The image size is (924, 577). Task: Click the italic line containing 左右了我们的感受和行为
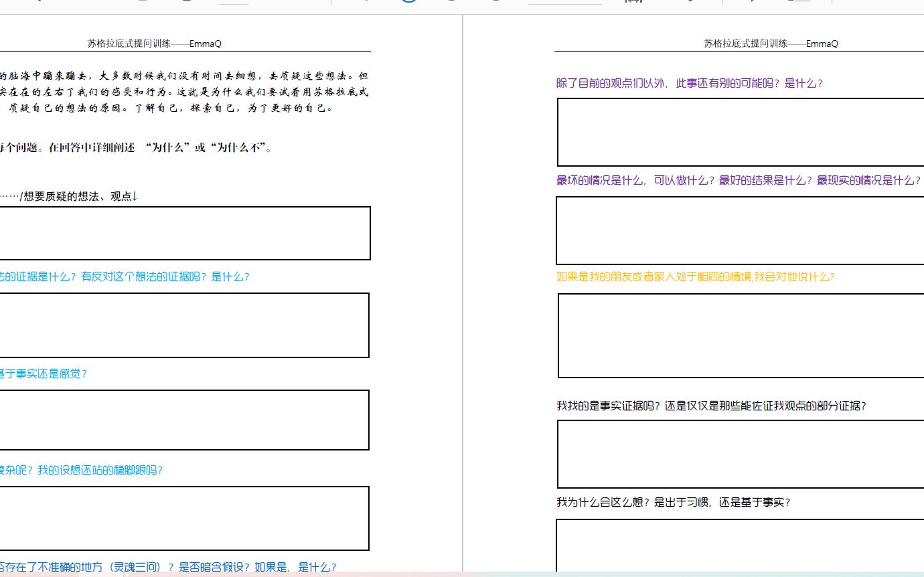[184, 92]
